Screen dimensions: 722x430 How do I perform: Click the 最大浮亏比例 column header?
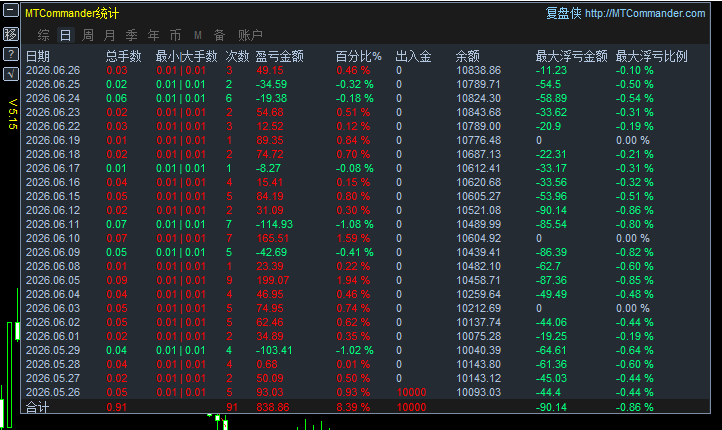coord(652,56)
